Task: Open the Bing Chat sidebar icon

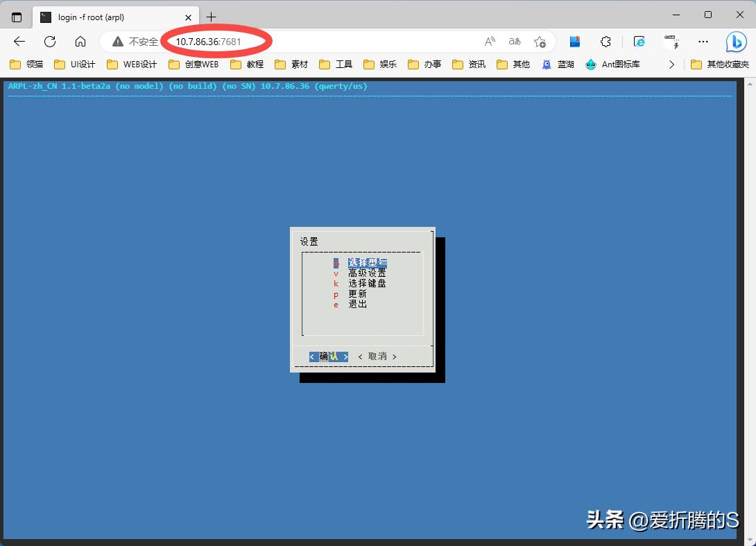Action: (x=735, y=42)
